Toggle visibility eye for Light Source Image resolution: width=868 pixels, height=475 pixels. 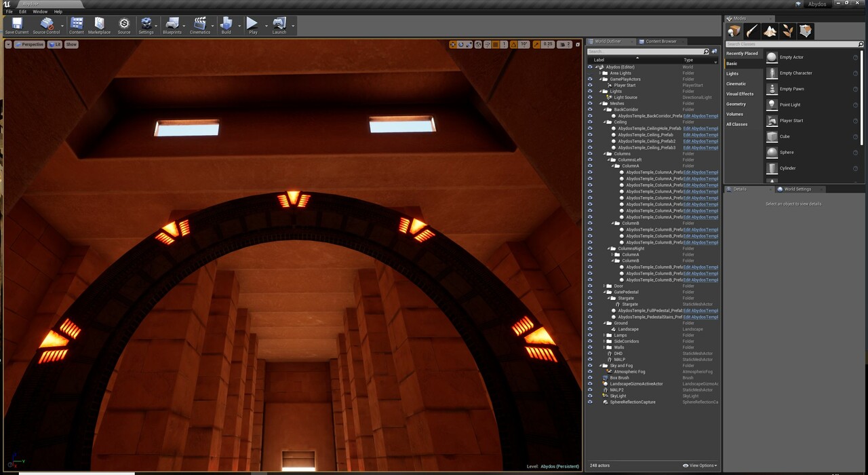click(x=590, y=98)
